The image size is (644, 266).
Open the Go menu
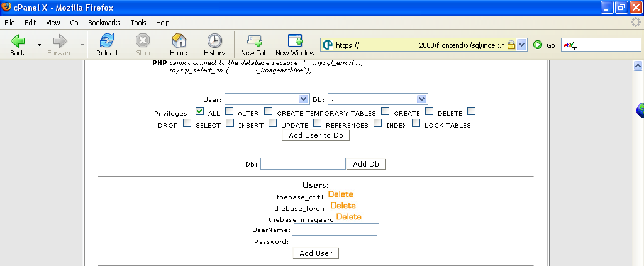(74, 23)
